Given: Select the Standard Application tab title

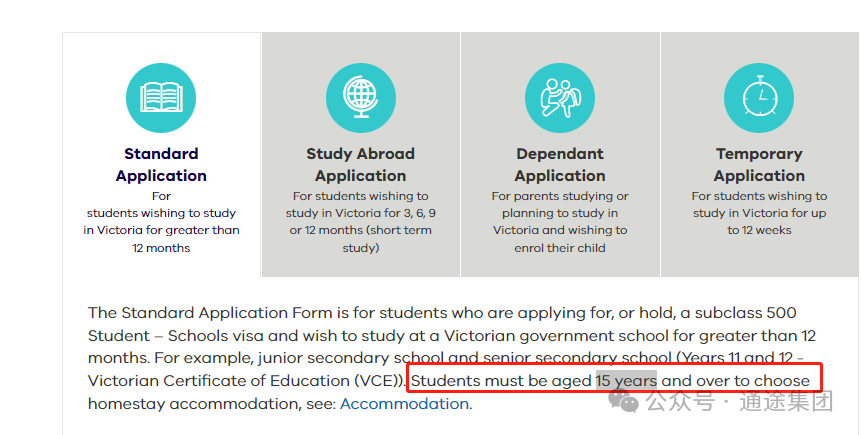Looking at the screenshot, I should click(x=161, y=165).
